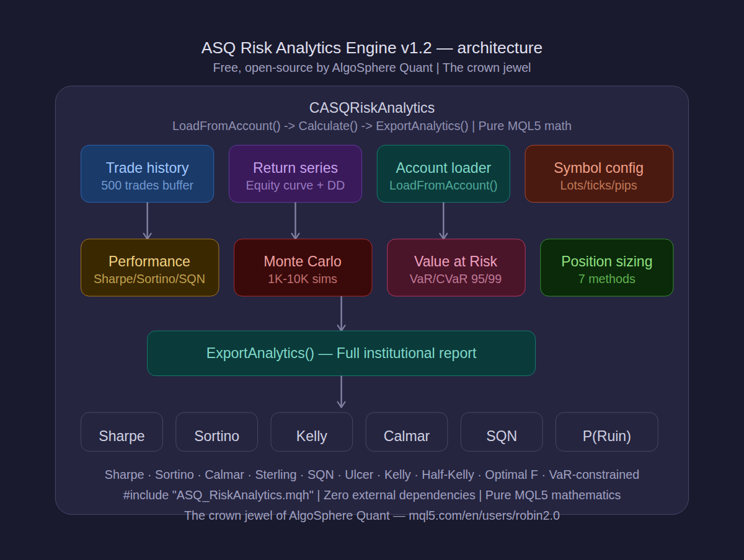Open the Performance metrics block
744x560 pixels.
click(149, 268)
